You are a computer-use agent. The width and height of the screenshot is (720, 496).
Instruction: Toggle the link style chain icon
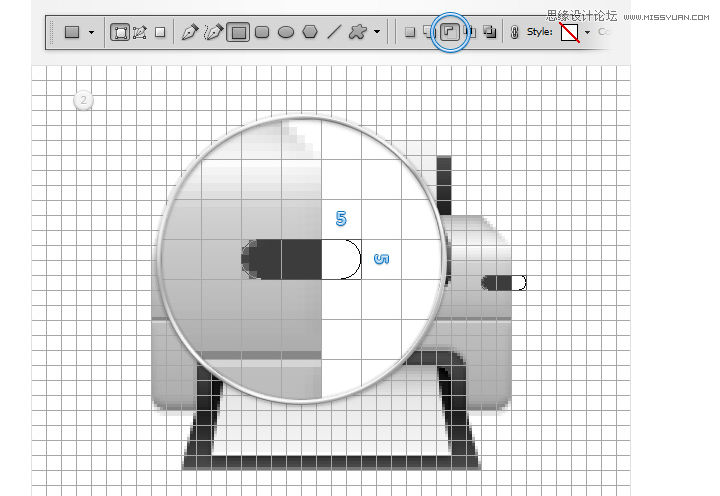[x=514, y=32]
